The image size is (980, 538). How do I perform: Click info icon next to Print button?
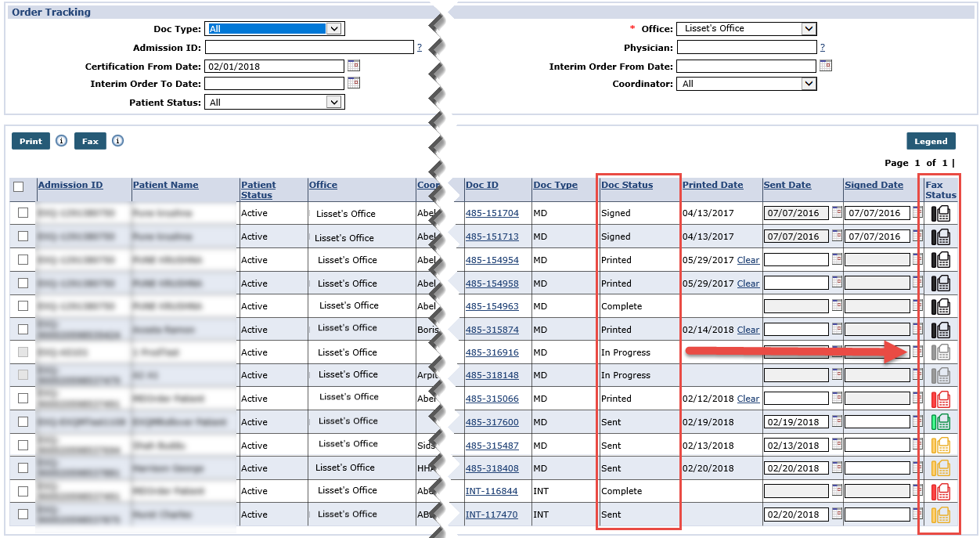coord(62,141)
